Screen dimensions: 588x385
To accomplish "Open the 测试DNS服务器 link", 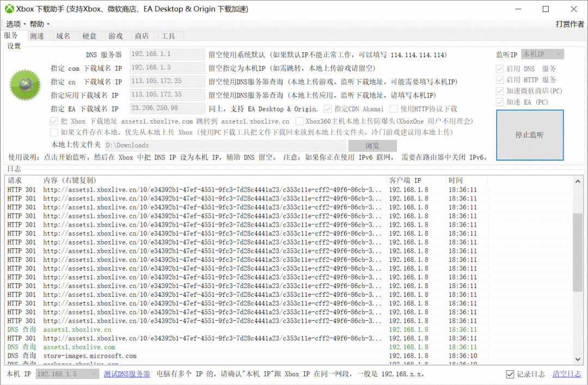I will (127, 374).
